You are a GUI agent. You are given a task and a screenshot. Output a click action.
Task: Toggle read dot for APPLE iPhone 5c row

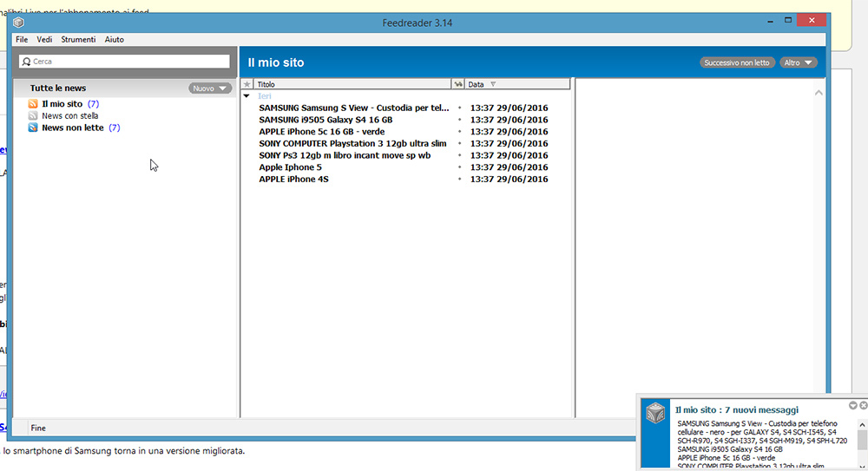pyautogui.click(x=459, y=132)
